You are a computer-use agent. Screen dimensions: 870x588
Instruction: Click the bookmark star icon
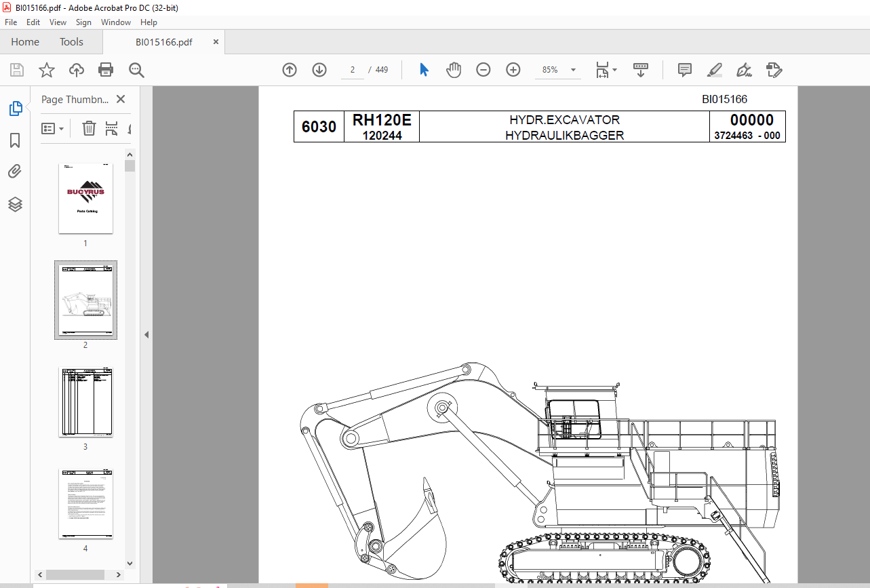[46, 70]
